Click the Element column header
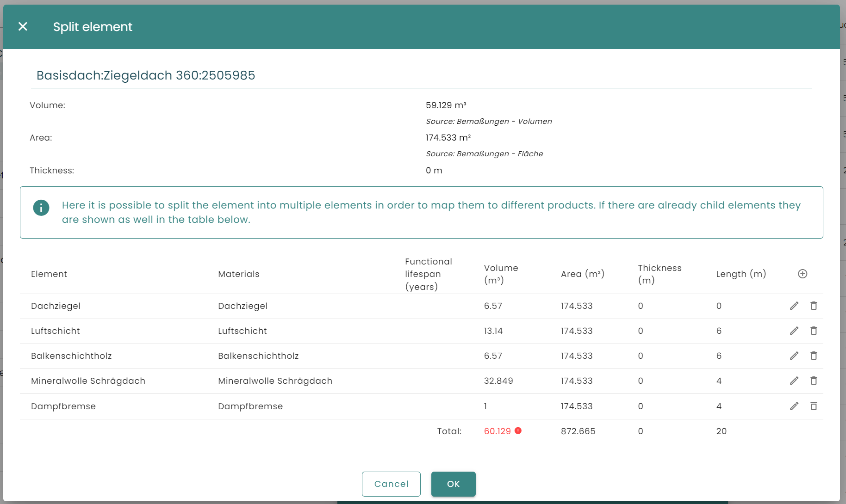 click(49, 274)
